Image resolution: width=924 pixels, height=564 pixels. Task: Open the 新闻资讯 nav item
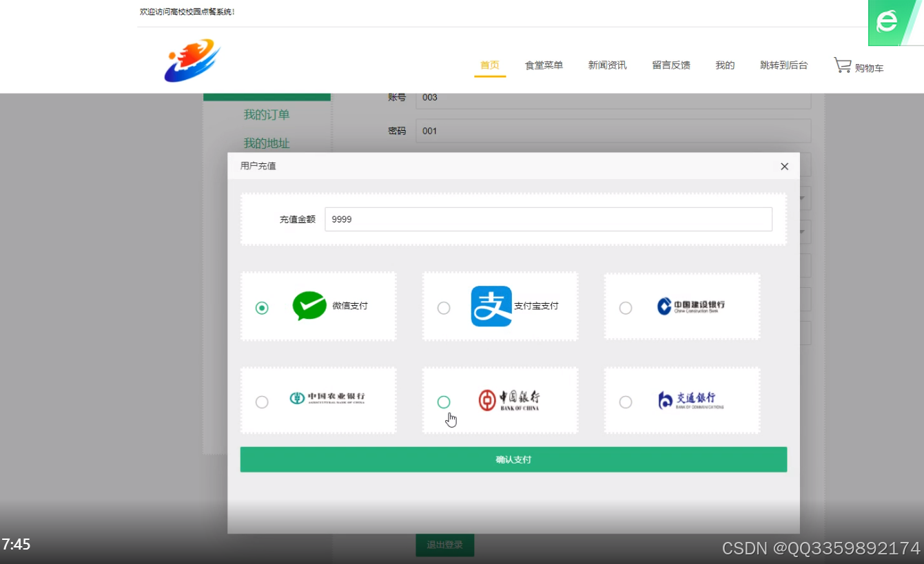point(607,65)
